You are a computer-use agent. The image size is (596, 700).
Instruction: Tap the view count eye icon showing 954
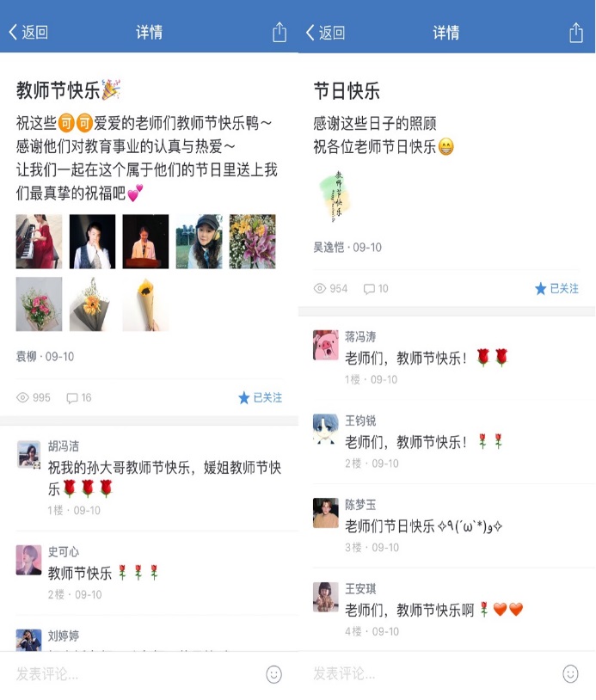(320, 288)
